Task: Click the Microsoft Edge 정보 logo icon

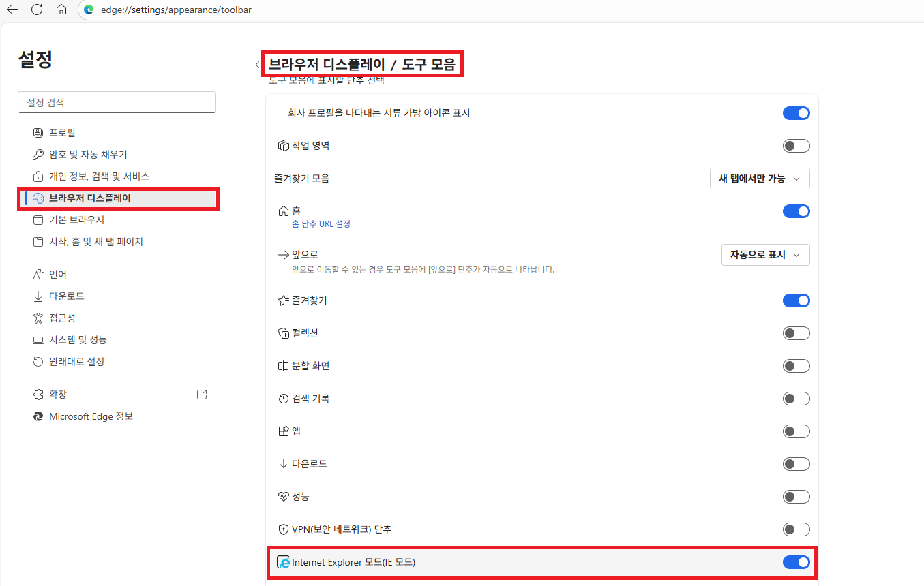Action: pos(38,416)
